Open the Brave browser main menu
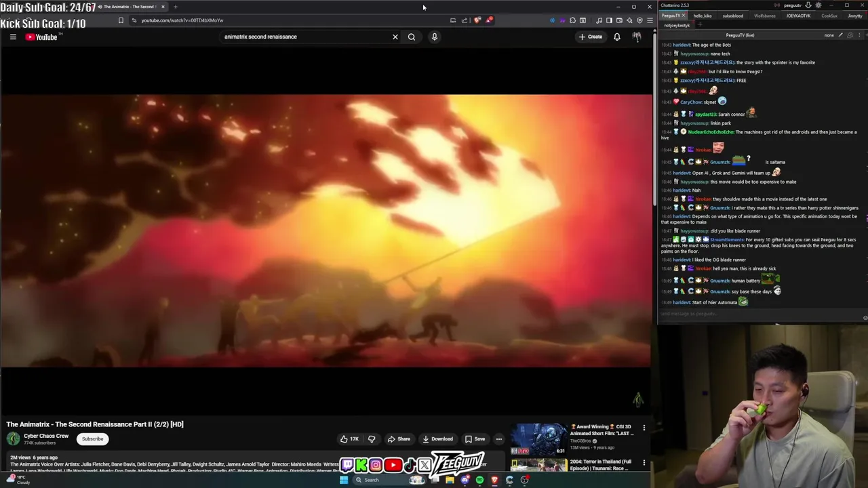Screen dimensions: 868x488 pyautogui.click(x=650, y=20)
